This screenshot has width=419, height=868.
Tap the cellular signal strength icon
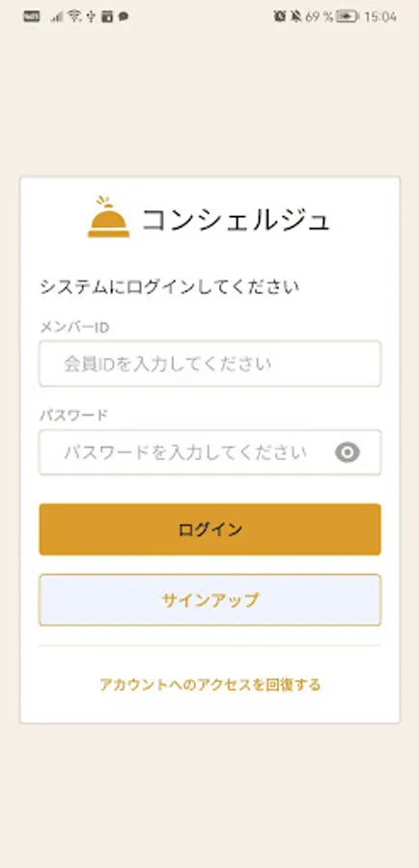pyautogui.click(x=57, y=16)
